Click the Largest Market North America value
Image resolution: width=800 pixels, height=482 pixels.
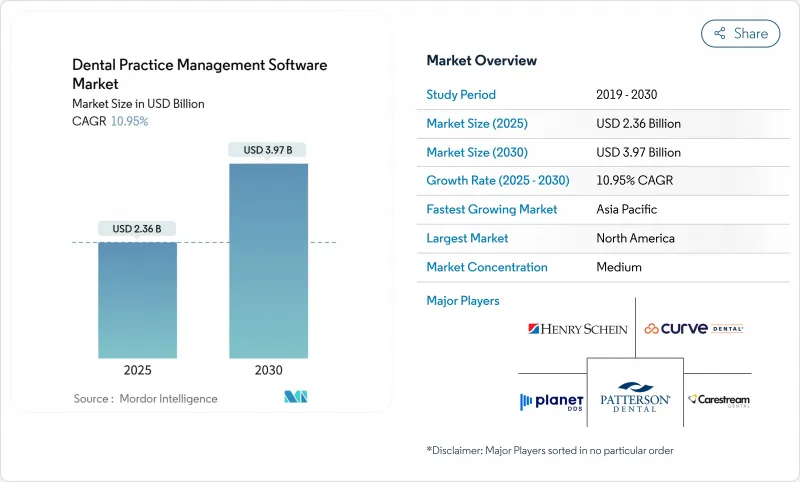coord(635,238)
